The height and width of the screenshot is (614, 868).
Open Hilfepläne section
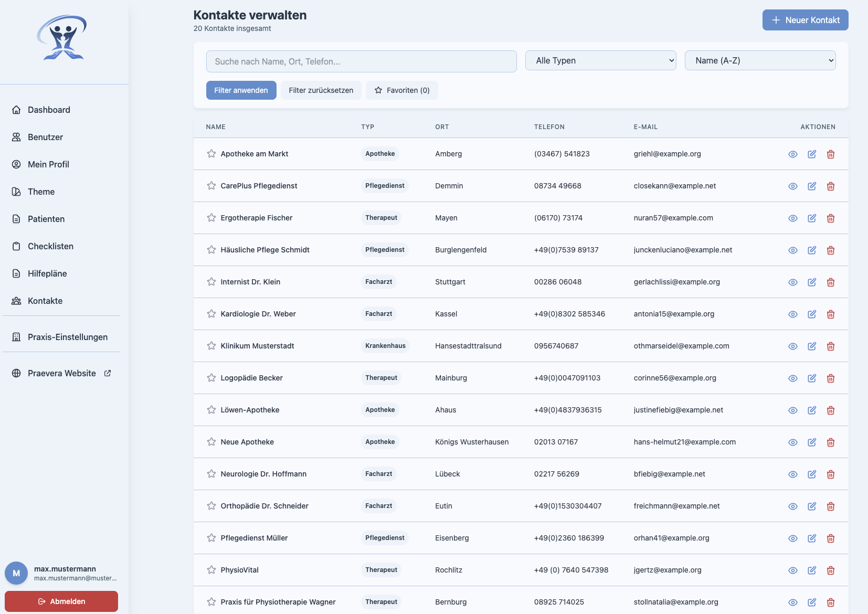click(47, 273)
